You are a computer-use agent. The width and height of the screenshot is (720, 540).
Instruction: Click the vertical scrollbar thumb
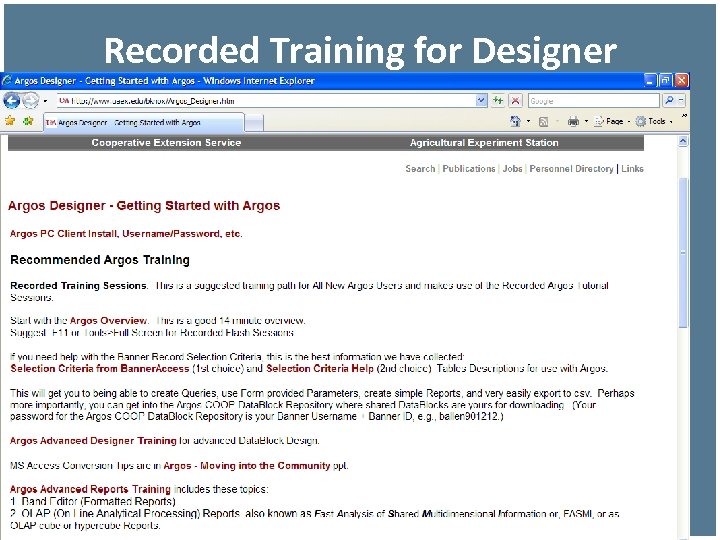pos(683,252)
